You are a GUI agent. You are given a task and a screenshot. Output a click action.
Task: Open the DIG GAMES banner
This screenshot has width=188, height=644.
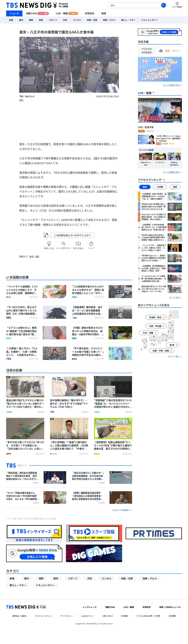[x=94, y=553]
